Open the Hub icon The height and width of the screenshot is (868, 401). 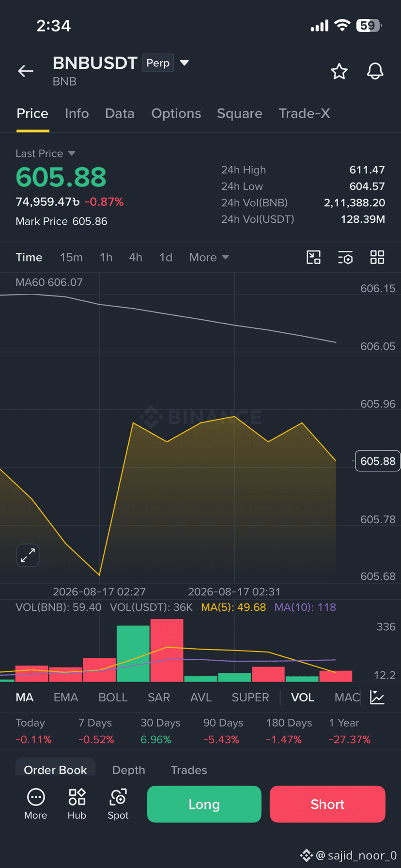point(77,804)
